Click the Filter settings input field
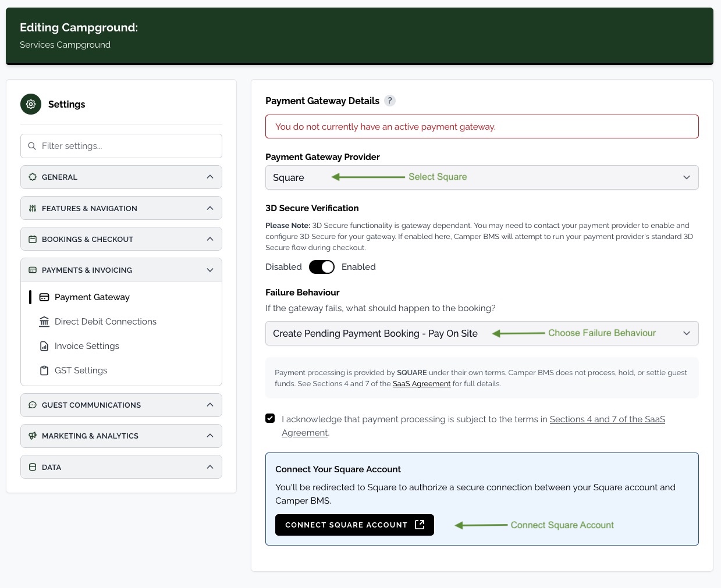 pos(121,146)
